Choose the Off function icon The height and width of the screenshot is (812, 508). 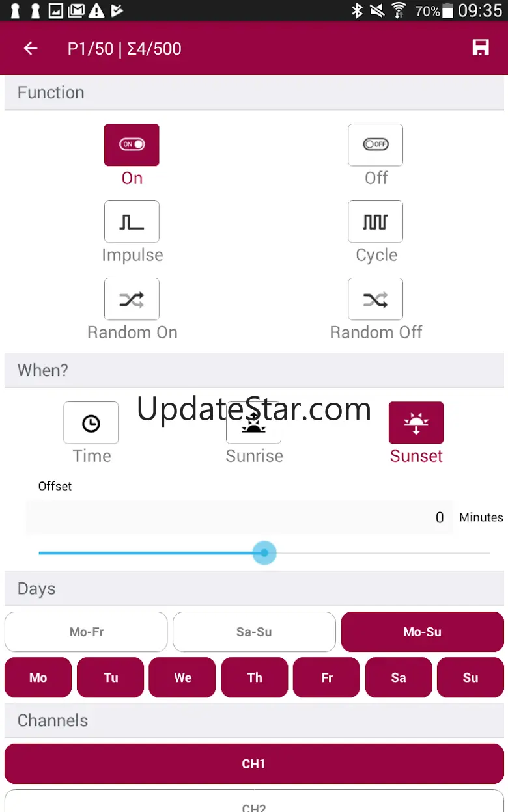(x=376, y=145)
